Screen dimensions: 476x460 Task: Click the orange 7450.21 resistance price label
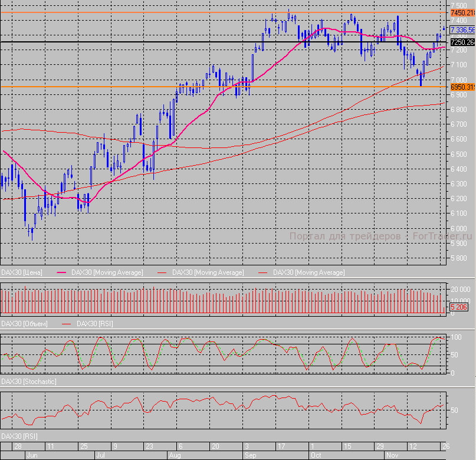click(x=462, y=12)
